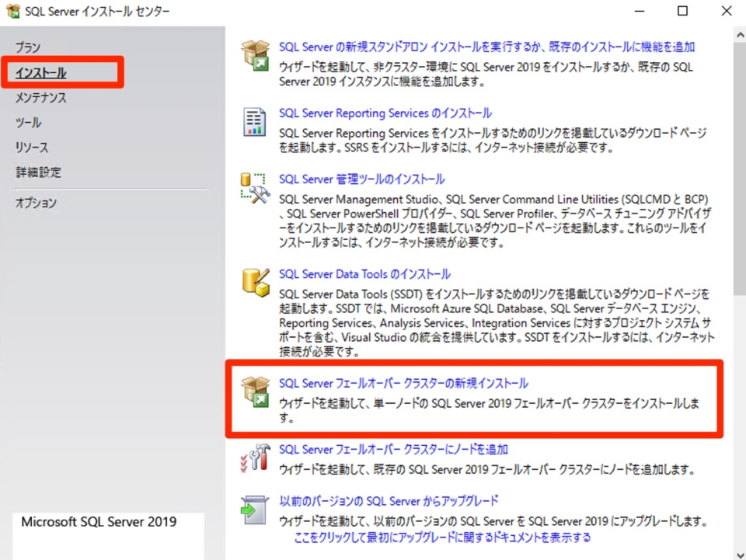Minimize the Installation Center window
The image size is (746, 560).
click(640, 11)
